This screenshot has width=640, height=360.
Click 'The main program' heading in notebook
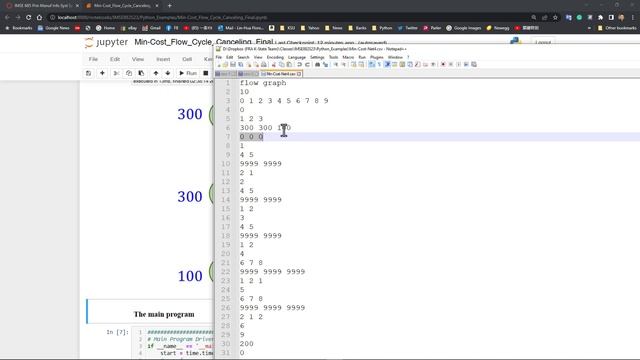[x=164, y=314]
